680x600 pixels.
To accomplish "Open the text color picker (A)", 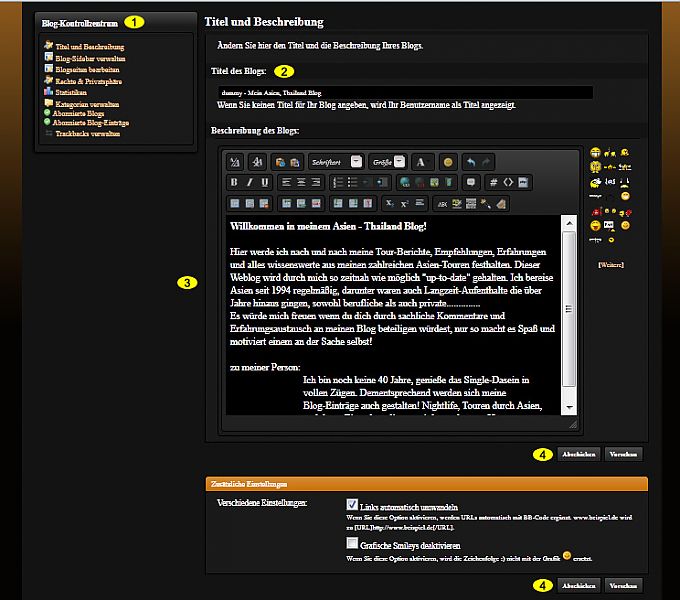I will (x=423, y=162).
